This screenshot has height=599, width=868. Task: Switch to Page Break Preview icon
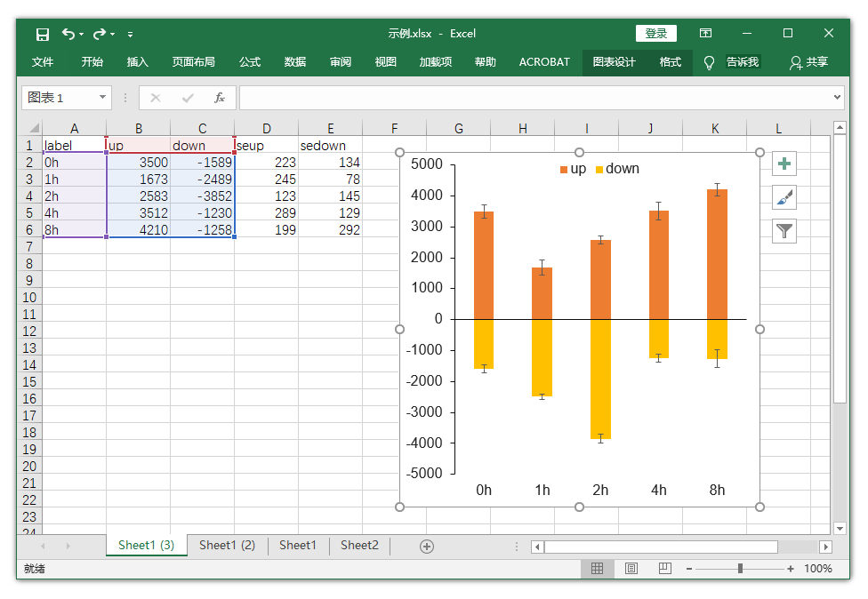click(x=665, y=569)
